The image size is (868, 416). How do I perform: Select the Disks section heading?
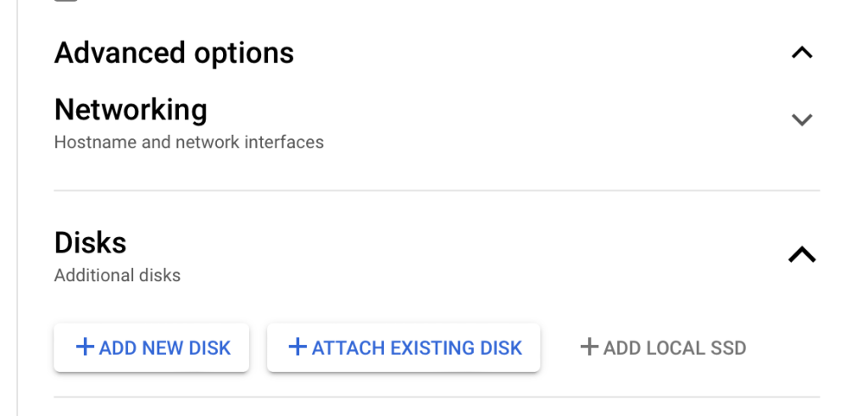pos(90,243)
